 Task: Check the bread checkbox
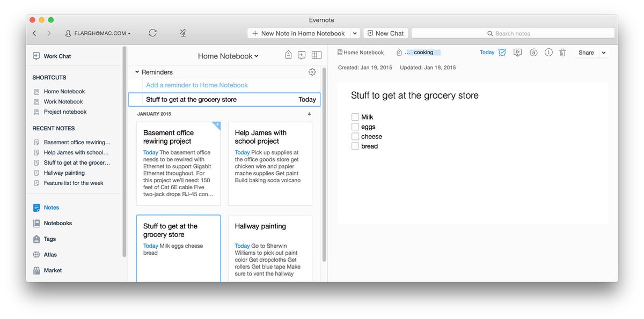(x=355, y=146)
